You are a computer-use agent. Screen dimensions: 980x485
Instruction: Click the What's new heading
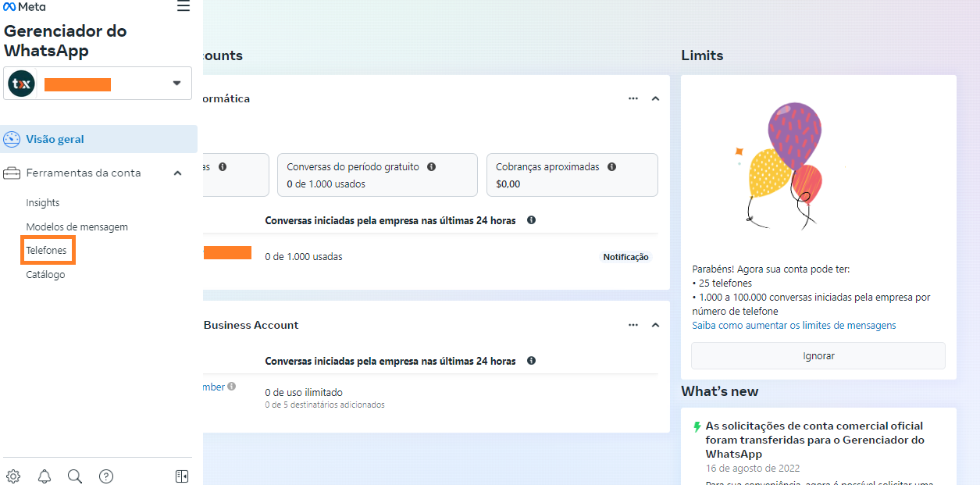point(720,392)
